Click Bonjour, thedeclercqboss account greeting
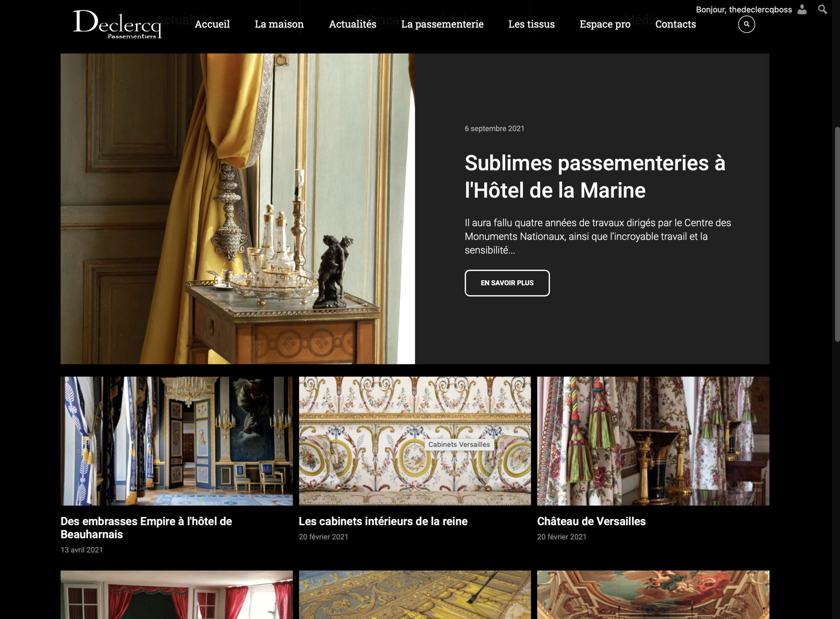This screenshot has height=619, width=840. pyautogui.click(x=744, y=10)
